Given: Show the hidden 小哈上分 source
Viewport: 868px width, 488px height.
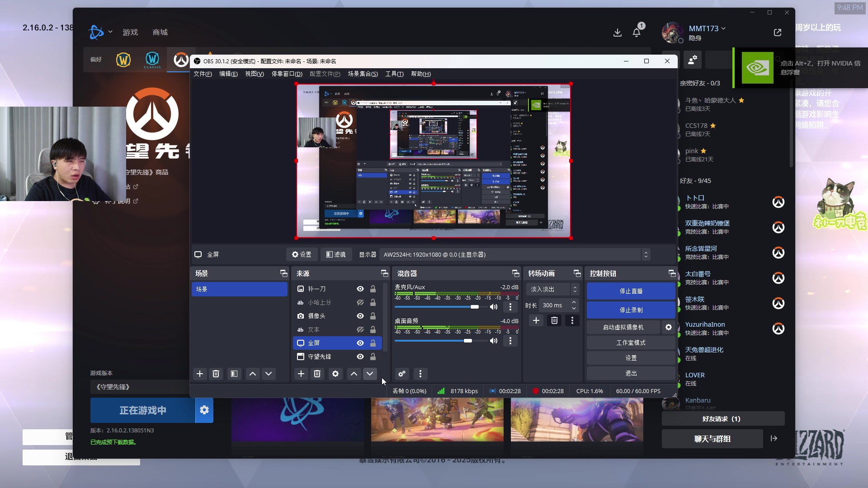Looking at the screenshot, I should [360, 302].
